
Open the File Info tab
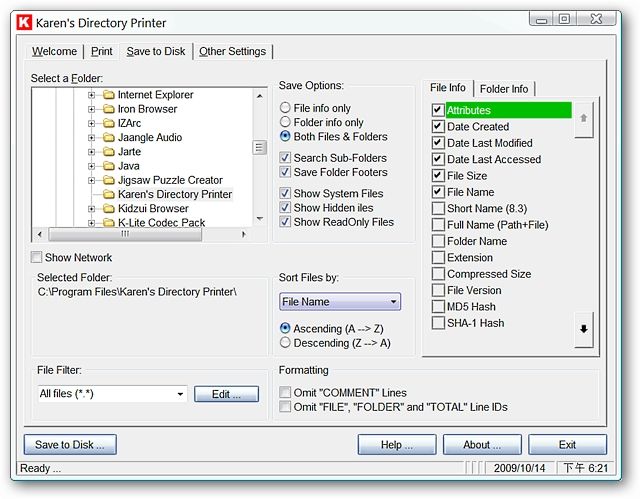click(x=448, y=88)
